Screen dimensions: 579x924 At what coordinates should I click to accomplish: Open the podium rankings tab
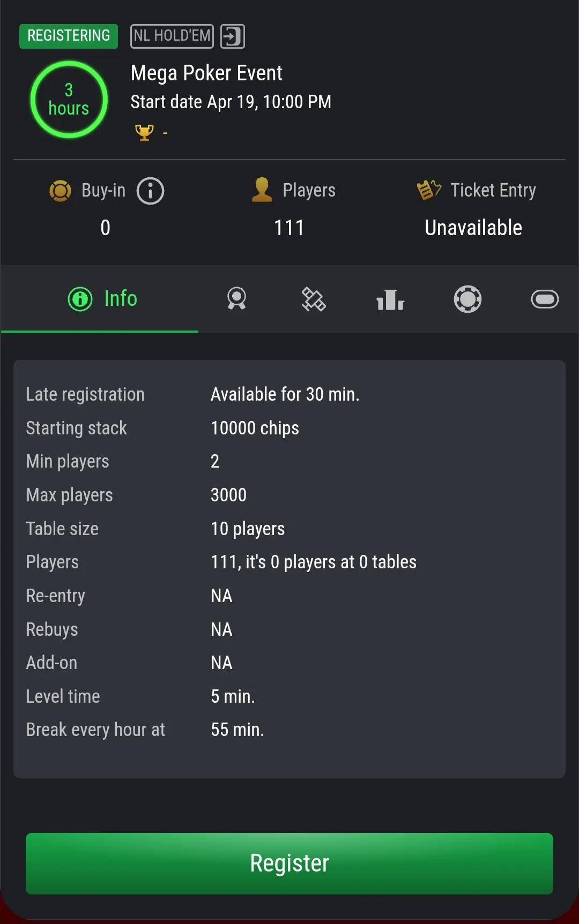click(x=390, y=299)
